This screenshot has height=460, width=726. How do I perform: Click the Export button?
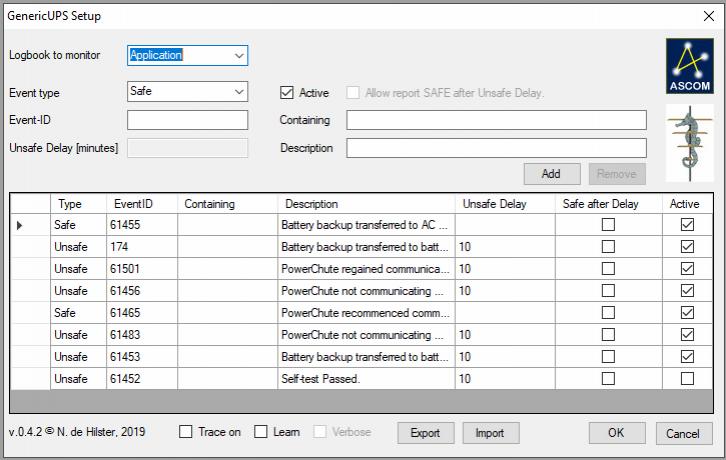click(x=425, y=433)
